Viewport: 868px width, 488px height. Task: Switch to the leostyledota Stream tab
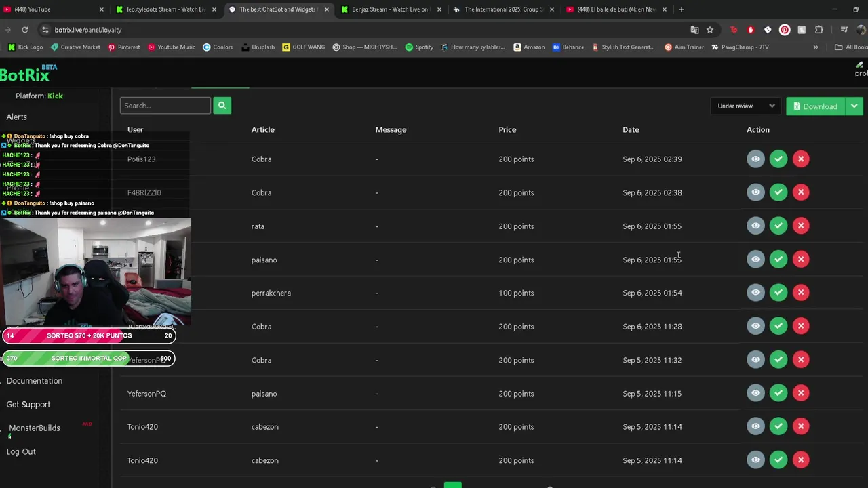pyautogui.click(x=165, y=9)
